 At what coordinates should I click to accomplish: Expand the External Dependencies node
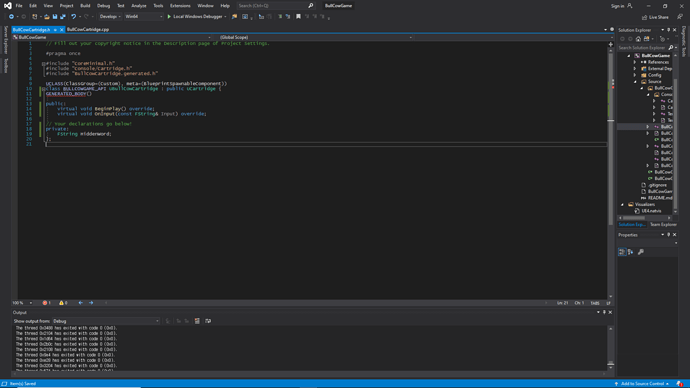coord(635,69)
